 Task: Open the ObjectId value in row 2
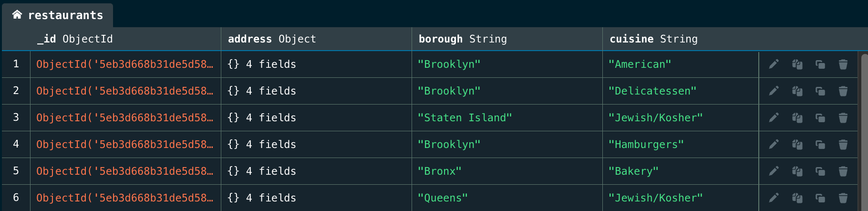[124, 91]
